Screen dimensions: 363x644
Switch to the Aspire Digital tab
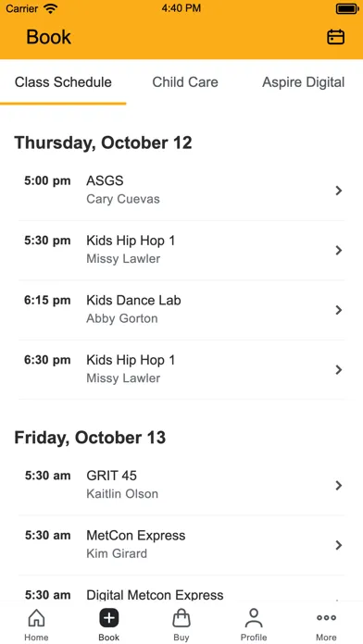pos(304,82)
